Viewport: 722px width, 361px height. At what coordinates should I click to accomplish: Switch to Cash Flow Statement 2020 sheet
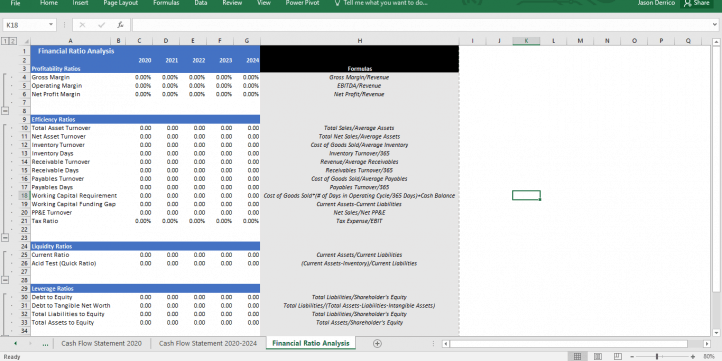pyautogui.click(x=101, y=343)
